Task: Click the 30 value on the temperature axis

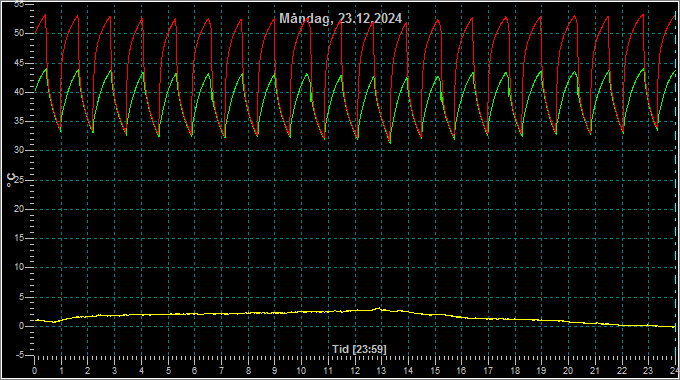Action: click(18, 151)
